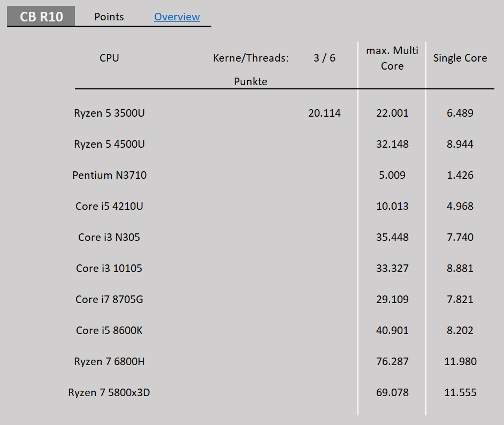Click the max. Multi Core header
The height and width of the screenshot is (425, 504).
coord(392,58)
